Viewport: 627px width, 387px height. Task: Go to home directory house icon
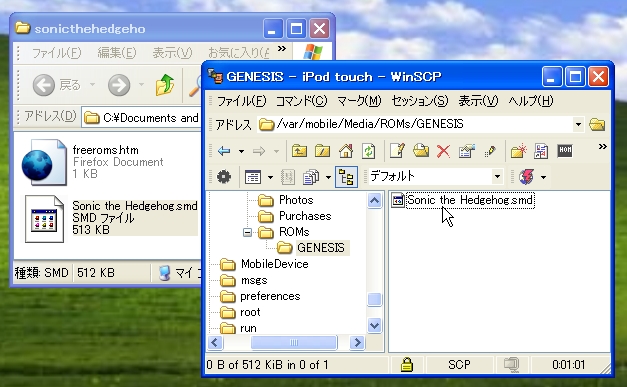[346, 151]
